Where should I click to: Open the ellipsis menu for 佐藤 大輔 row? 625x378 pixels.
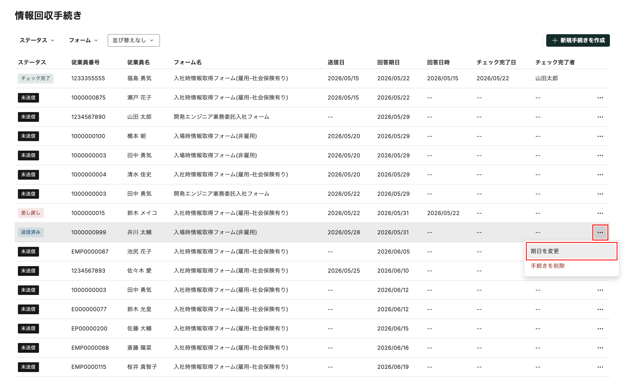pyautogui.click(x=600, y=329)
